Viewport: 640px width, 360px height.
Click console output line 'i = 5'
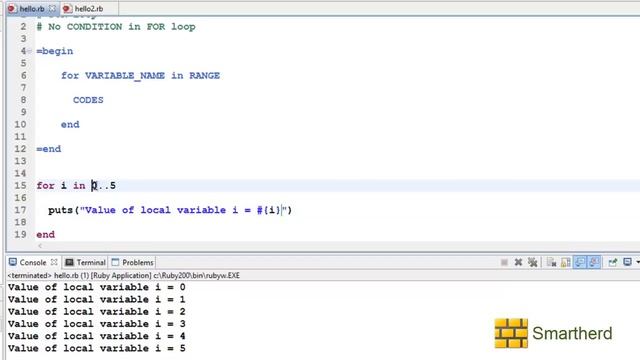pyautogui.click(x=96, y=349)
